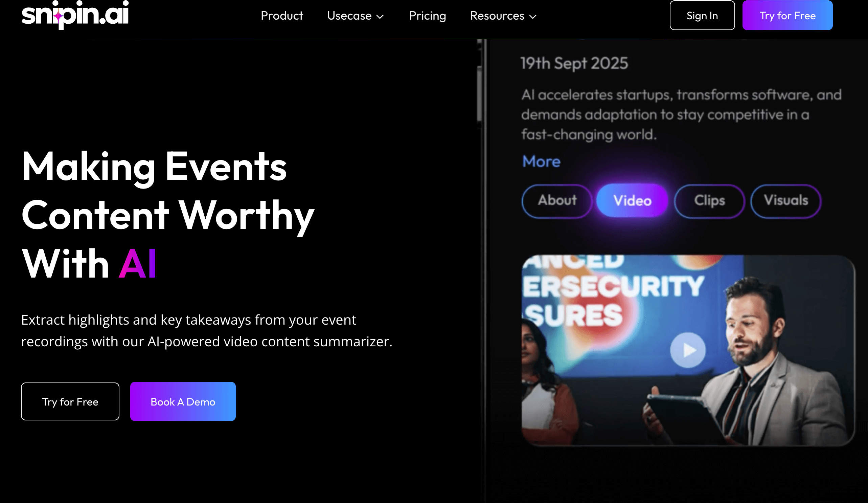Open the Usecase menu
The image size is (868, 503).
pyautogui.click(x=355, y=16)
